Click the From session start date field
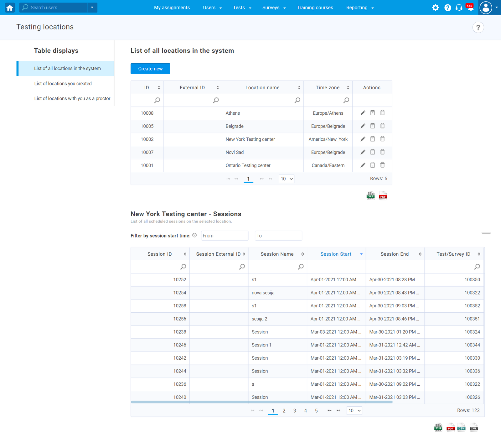Viewport: 501px width, 448px height. (225, 236)
